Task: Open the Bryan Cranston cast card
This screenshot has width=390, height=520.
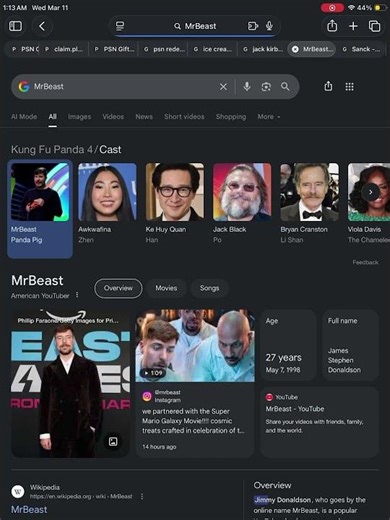Action: click(x=310, y=203)
